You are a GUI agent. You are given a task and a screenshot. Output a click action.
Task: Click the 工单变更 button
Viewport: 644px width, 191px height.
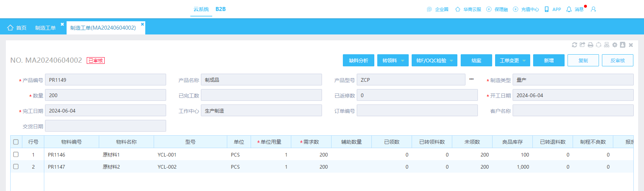[509, 60]
